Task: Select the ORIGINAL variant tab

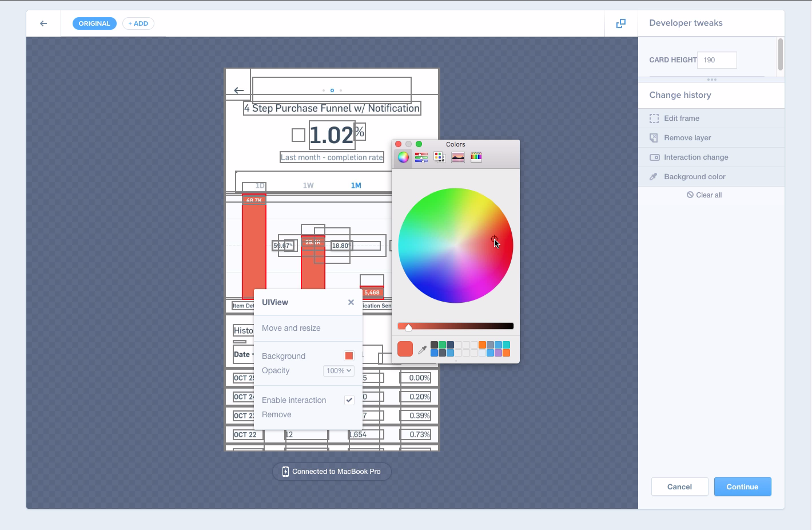Action: click(94, 23)
